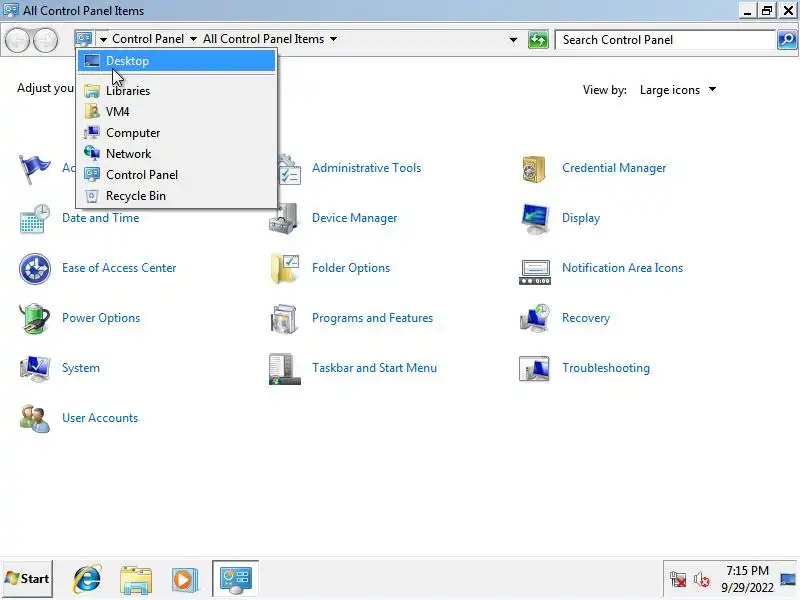Choose Network in the dropdown list
This screenshot has width=800, height=600.
[x=177, y=154]
